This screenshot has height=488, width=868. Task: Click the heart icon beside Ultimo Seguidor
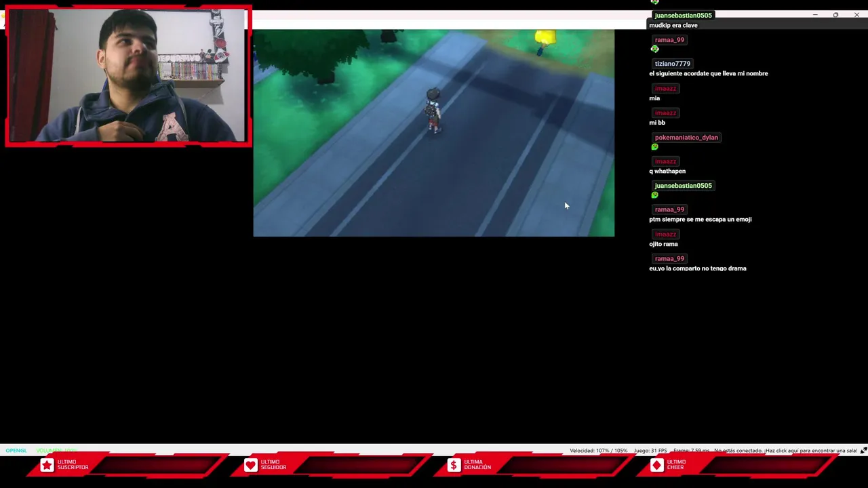(x=251, y=465)
